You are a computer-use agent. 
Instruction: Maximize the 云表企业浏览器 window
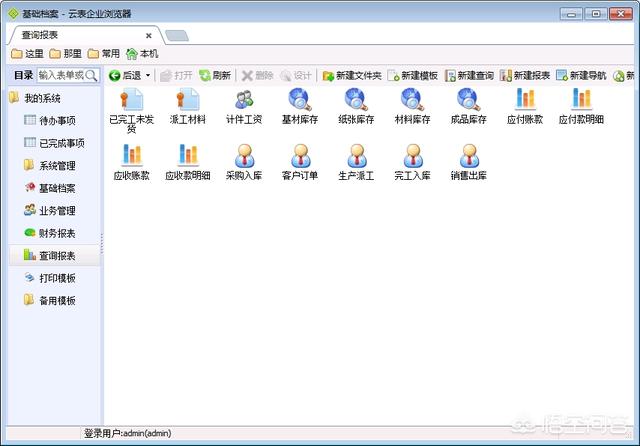tap(596, 14)
